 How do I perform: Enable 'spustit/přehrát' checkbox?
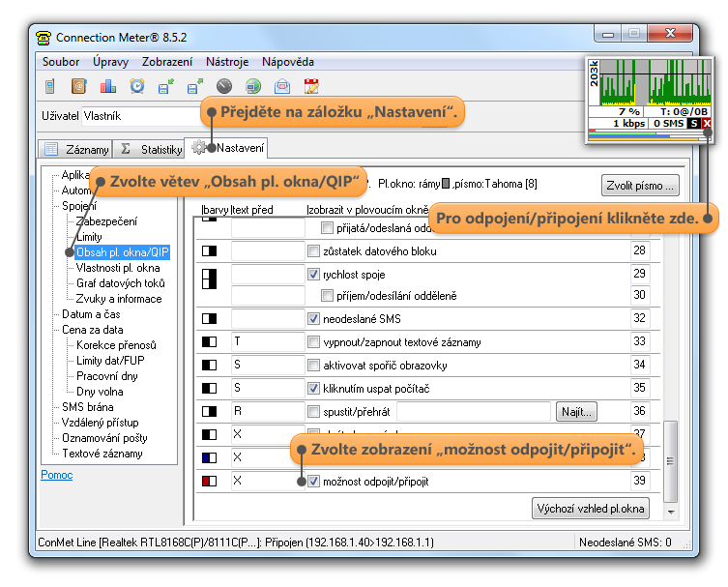(314, 411)
